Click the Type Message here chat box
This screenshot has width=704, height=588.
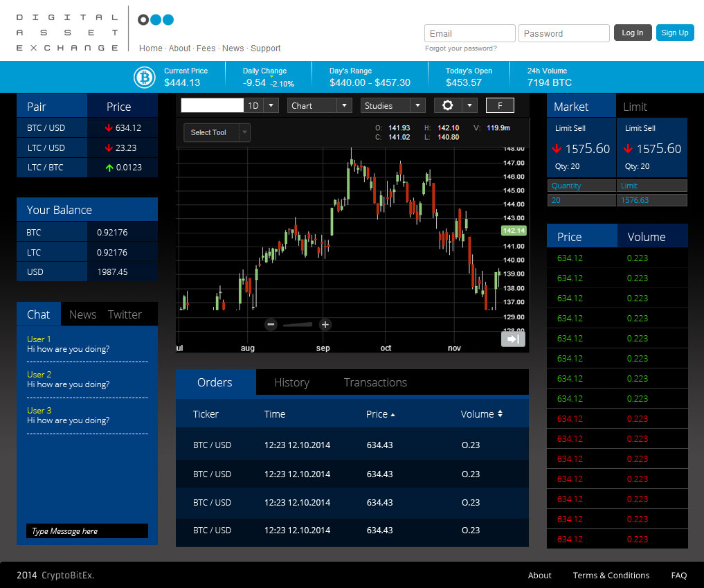click(x=87, y=531)
